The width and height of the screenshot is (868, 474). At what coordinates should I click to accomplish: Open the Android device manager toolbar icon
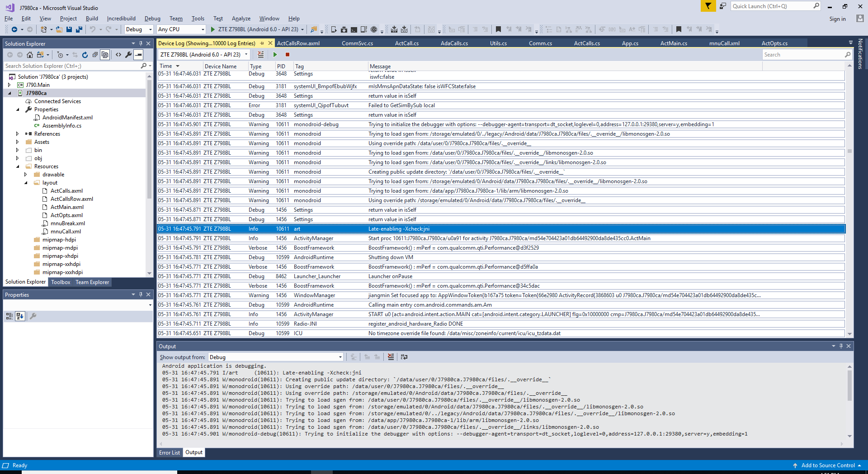tap(334, 29)
